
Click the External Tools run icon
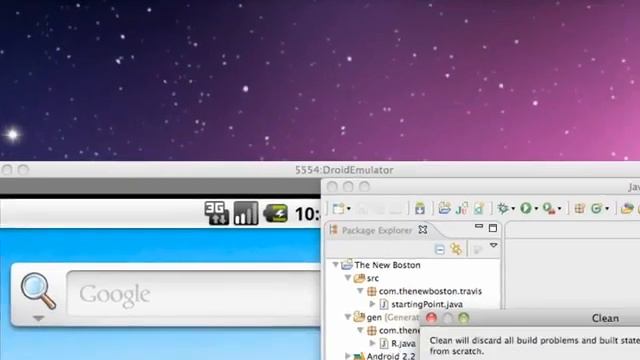coord(549,209)
